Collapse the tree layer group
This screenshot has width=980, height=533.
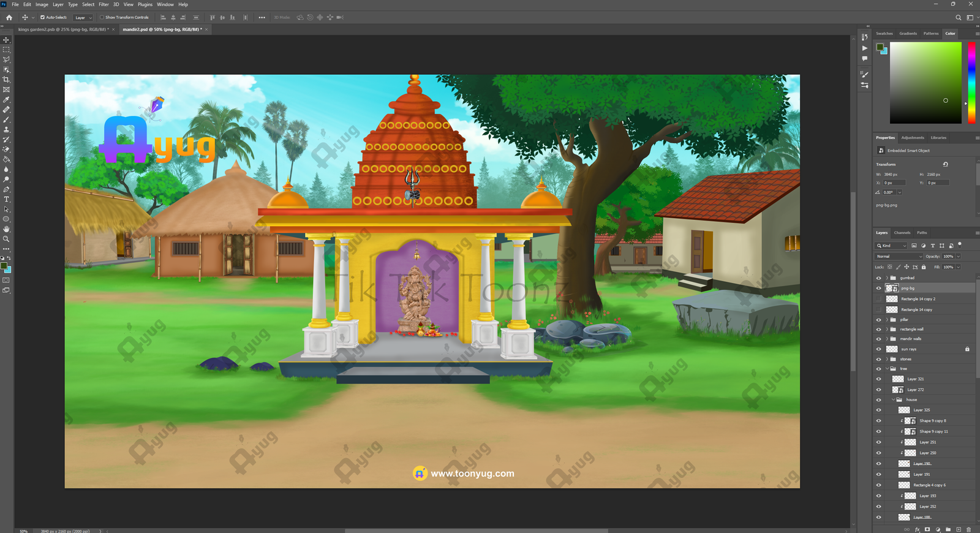pos(886,369)
